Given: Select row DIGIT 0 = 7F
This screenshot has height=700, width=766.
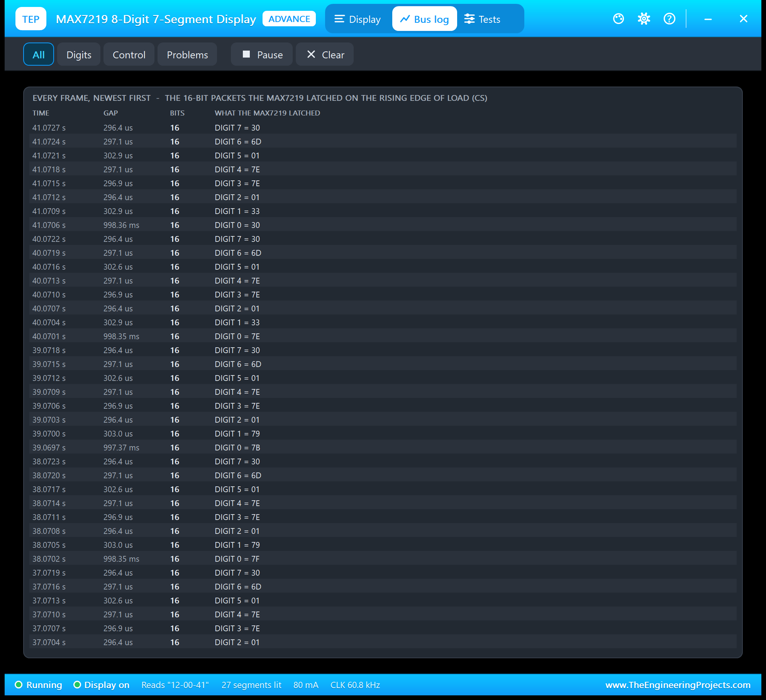Looking at the screenshot, I should pyautogui.click(x=383, y=559).
